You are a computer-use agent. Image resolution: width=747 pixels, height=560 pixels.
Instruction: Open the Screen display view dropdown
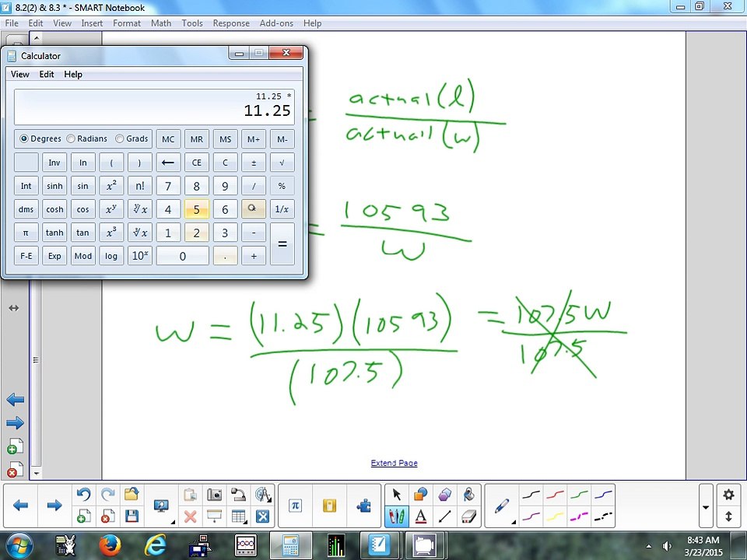(162, 506)
